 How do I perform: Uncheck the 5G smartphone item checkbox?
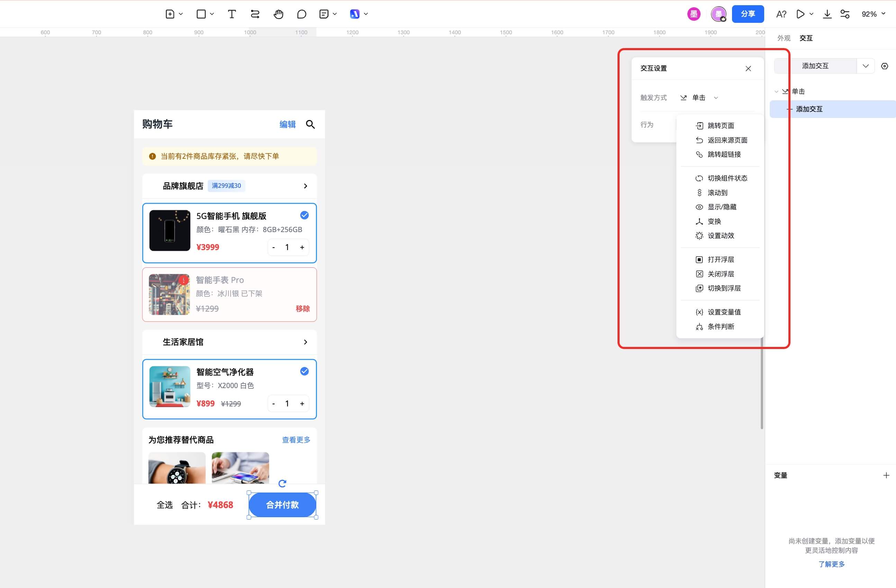pos(304,215)
